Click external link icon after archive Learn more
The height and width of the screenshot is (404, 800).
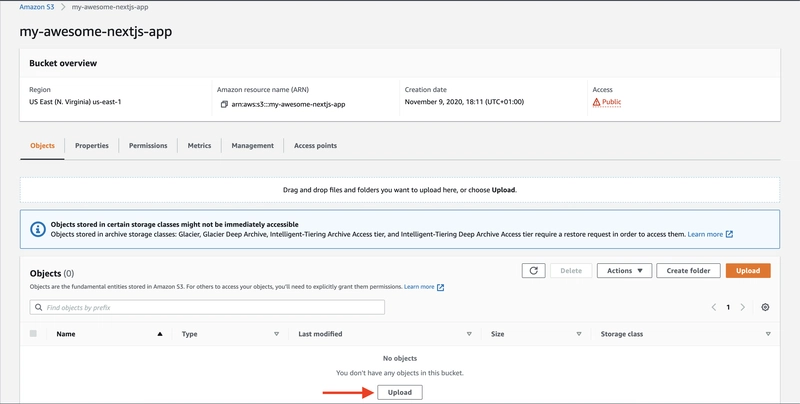(729, 234)
